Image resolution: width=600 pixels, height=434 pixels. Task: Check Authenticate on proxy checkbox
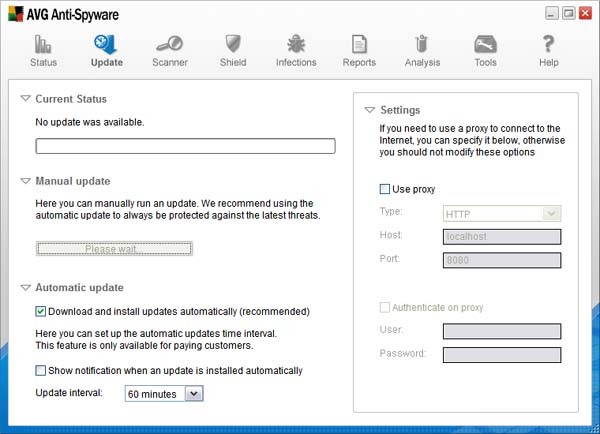point(385,307)
